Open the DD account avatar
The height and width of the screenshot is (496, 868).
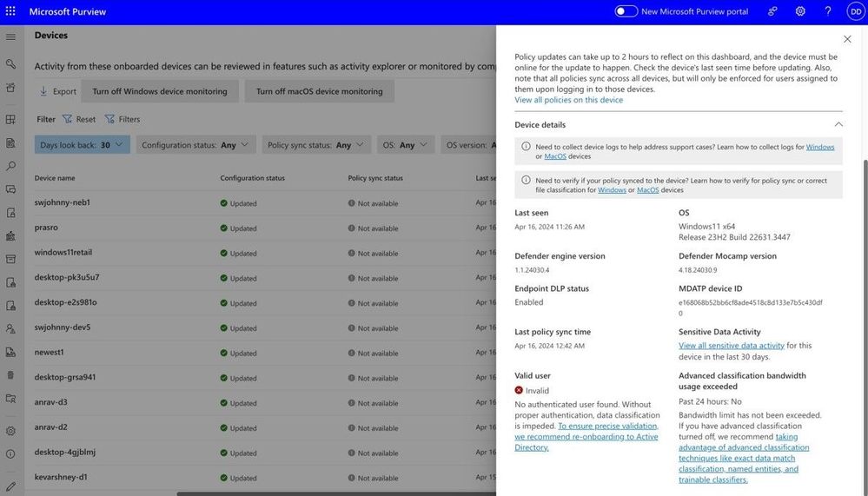coord(856,11)
